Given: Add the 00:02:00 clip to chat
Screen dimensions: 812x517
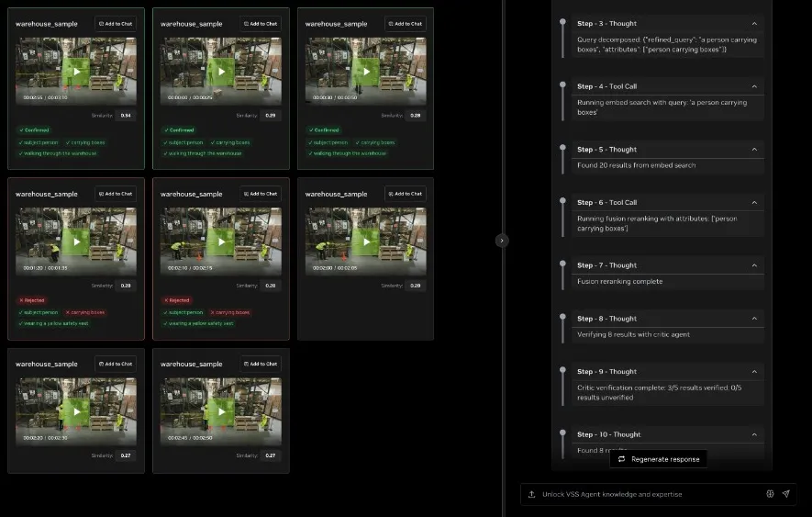Looking at the screenshot, I should click(406, 194).
